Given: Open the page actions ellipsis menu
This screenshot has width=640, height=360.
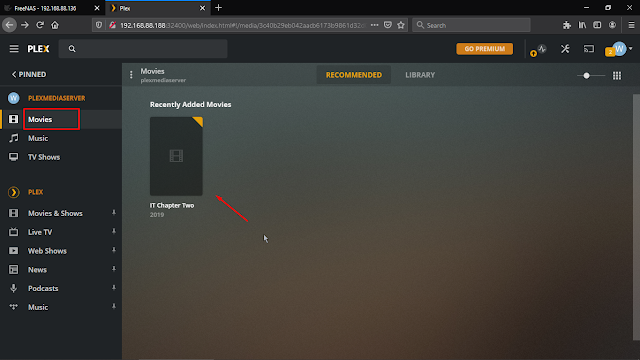Looking at the screenshot, I should coord(374,25).
